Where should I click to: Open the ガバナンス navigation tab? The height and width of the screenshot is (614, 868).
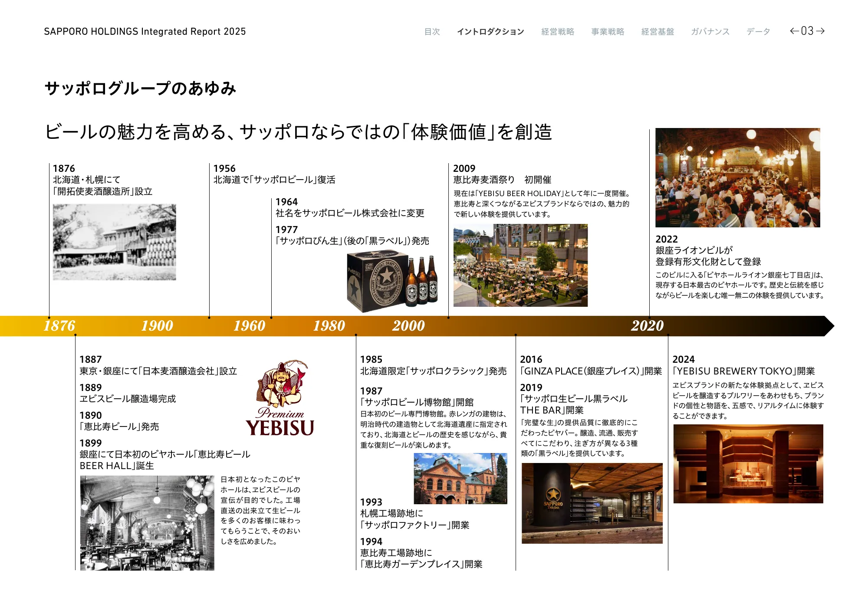coord(710,32)
